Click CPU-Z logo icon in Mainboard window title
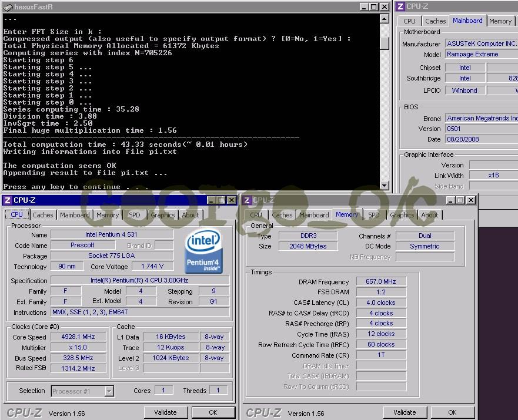Viewport: 518px width, 420px height. [400, 6]
